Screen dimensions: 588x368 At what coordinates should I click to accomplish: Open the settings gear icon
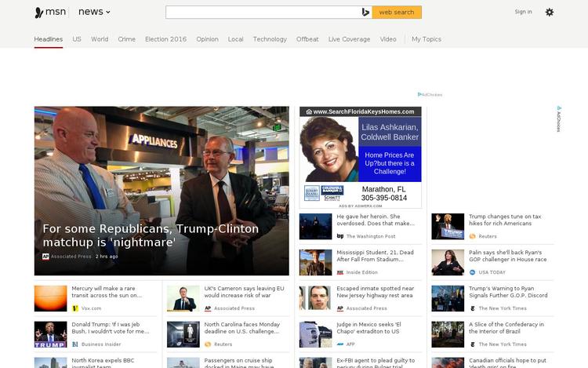pos(550,12)
